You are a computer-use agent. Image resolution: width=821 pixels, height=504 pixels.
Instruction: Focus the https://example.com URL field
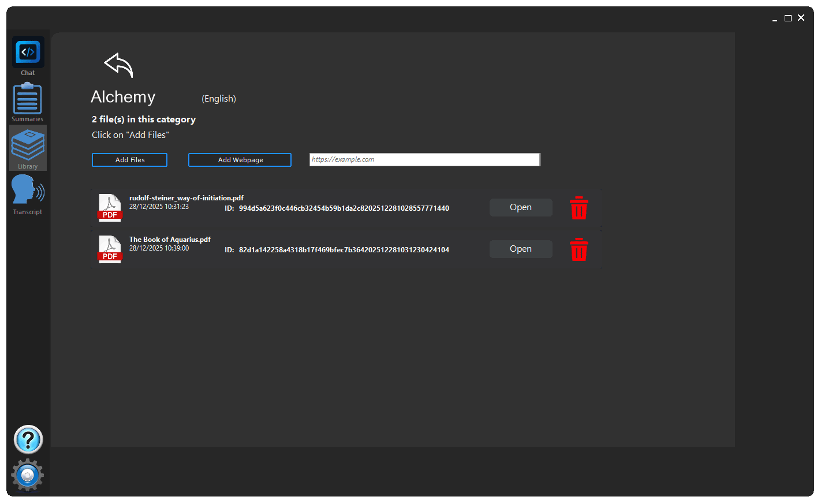(x=424, y=160)
